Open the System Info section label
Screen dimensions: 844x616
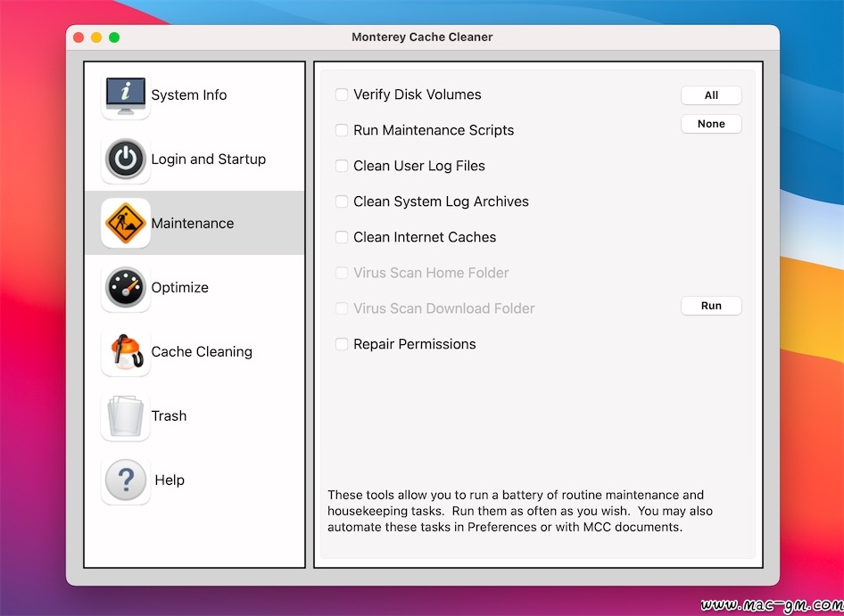189,95
